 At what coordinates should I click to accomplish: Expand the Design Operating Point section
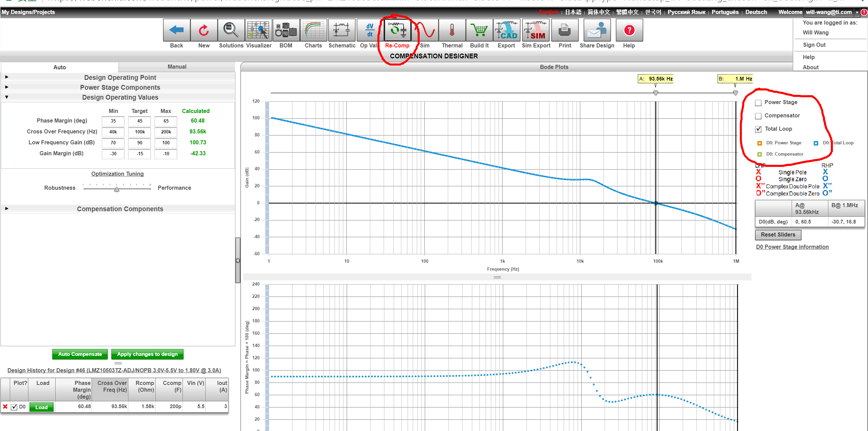[120, 77]
